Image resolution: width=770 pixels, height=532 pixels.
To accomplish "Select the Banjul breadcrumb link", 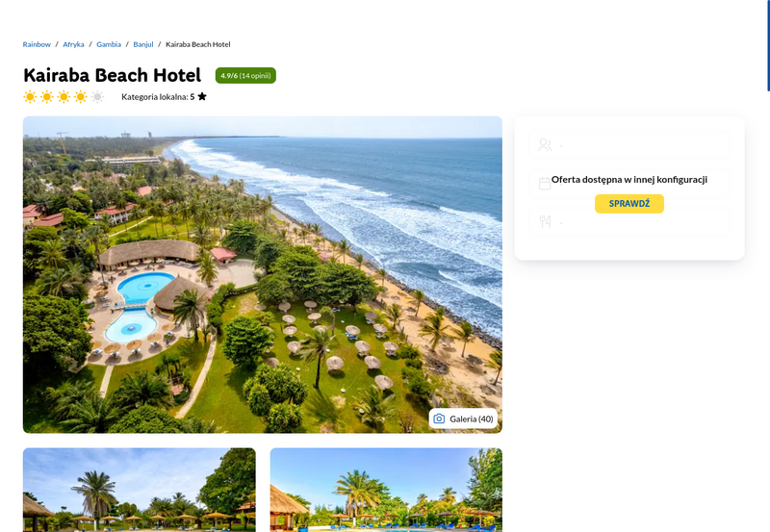I will coord(142,44).
